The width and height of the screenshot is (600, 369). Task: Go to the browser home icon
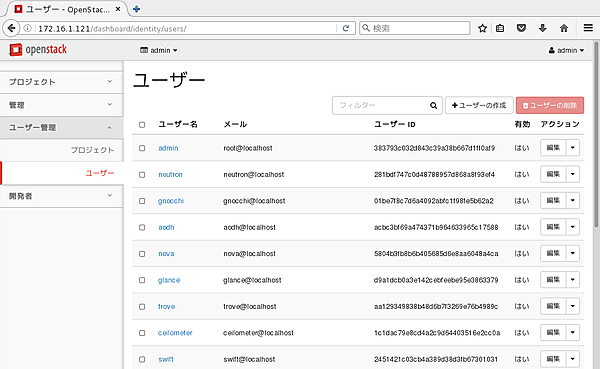pyautogui.click(x=564, y=28)
